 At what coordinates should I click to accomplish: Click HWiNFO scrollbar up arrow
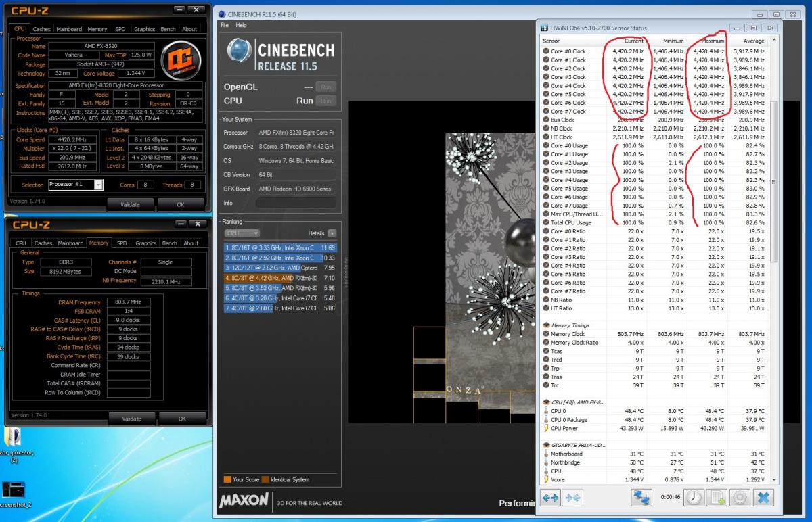coord(774,41)
